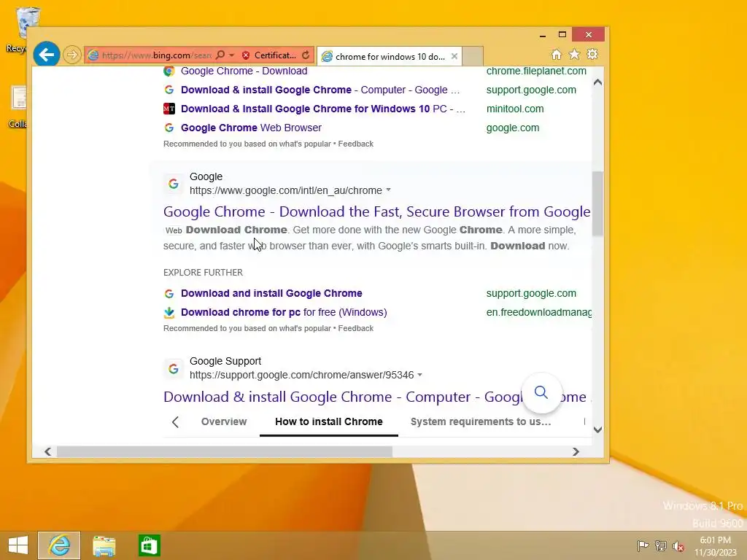Open Favorites star icon
This screenshot has height=560, width=747.
coord(575,54)
